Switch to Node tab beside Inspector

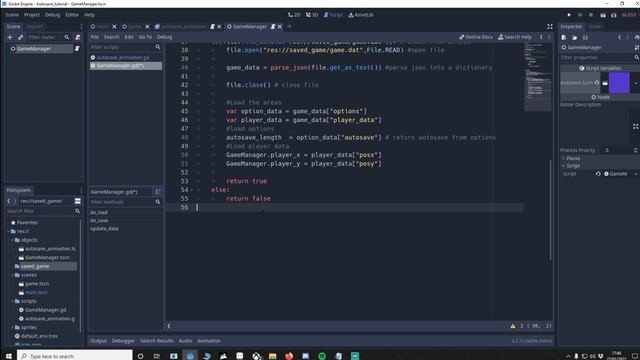pyautogui.click(x=595, y=27)
